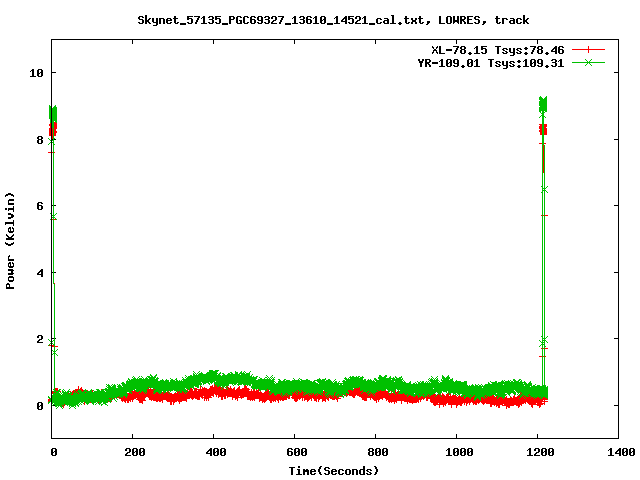Screen dimensions: 640x480
Task: Click the y-axis tick label 10
Action: 36,73
